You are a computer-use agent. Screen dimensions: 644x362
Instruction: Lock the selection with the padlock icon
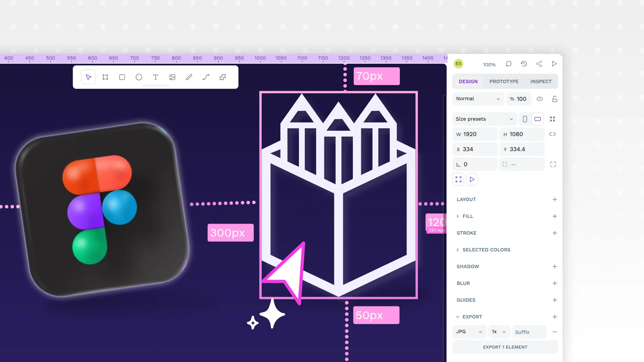tap(555, 99)
